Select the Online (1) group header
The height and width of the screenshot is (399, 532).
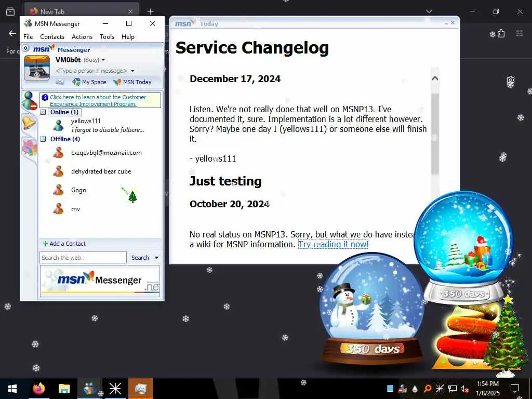64,112
